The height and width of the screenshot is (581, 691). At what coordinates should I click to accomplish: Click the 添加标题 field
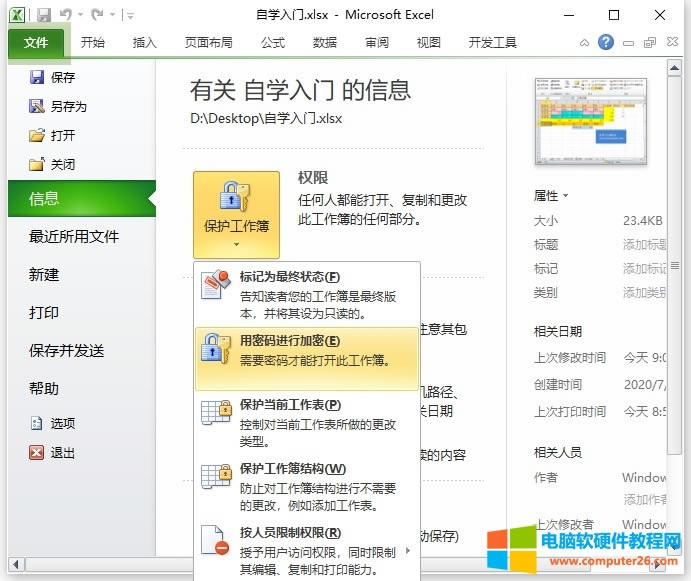[x=644, y=244]
